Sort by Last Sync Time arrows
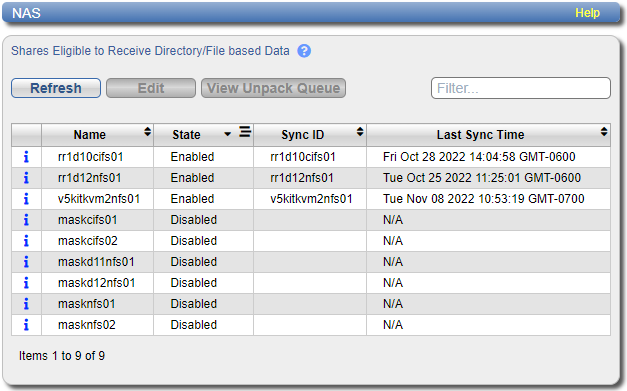The height and width of the screenshot is (391, 627). tap(604, 132)
